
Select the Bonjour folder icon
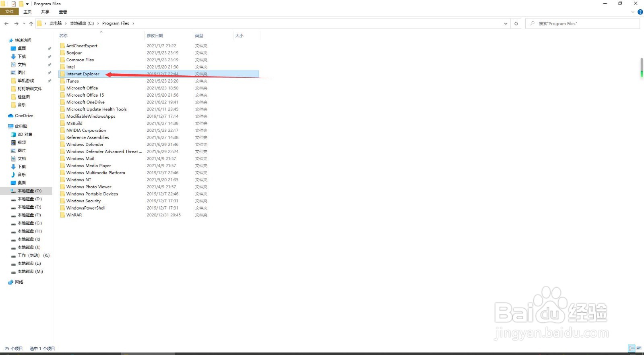[x=62, y=53]
